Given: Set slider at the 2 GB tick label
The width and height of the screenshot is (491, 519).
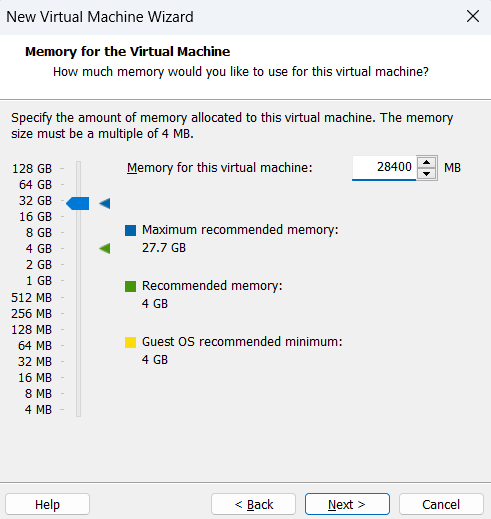Looking at the screenshot, I should 39,265.
